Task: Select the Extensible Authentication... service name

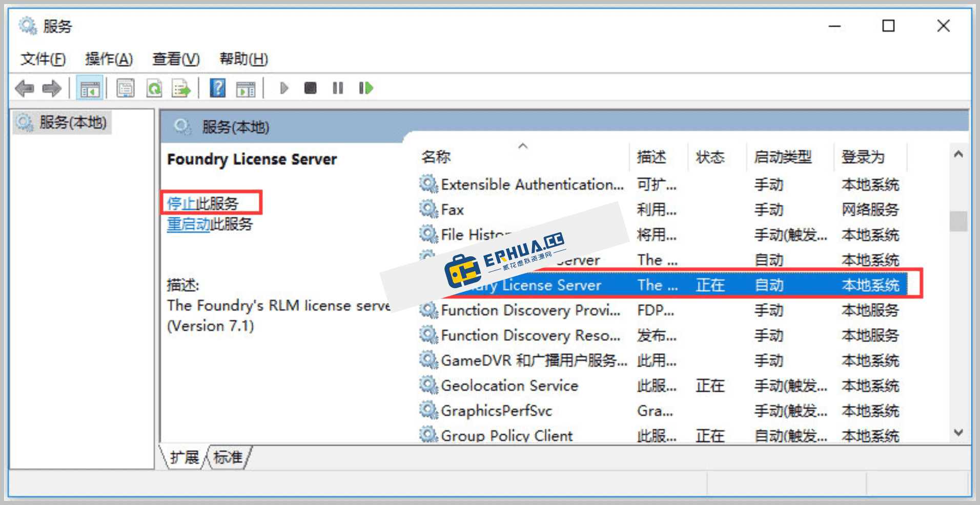Action: [533, 184]
